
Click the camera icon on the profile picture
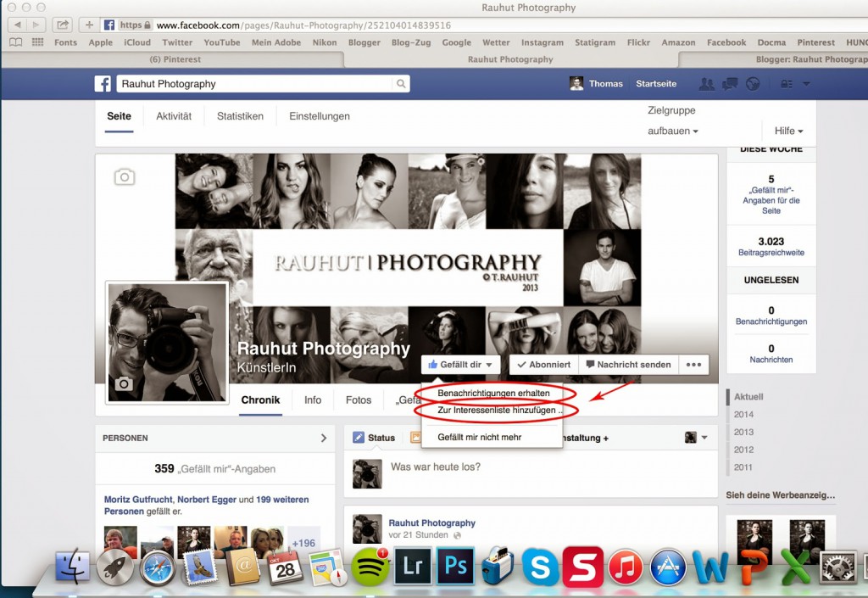click(x=124, y=383)
